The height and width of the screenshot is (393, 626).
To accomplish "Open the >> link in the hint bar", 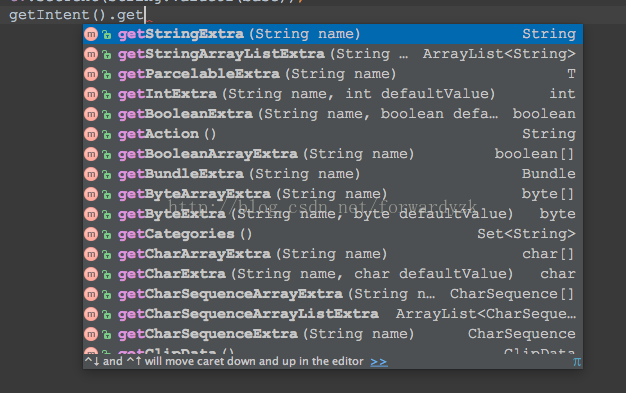I will point(378,362).
